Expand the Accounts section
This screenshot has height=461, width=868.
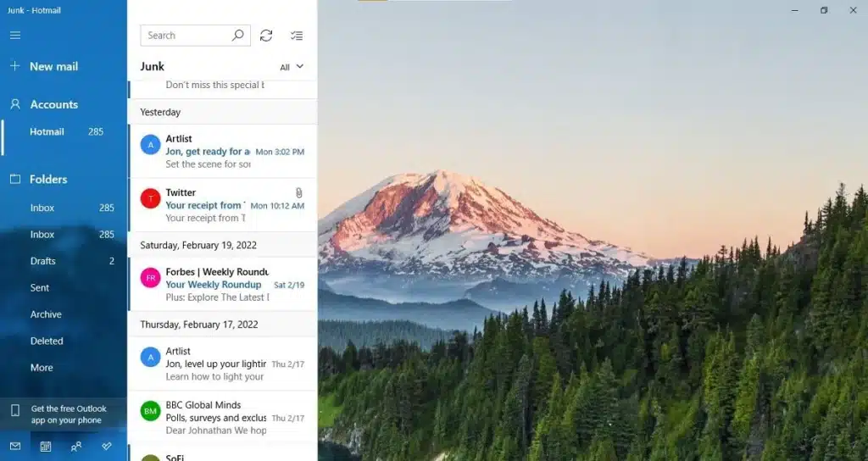53,104
